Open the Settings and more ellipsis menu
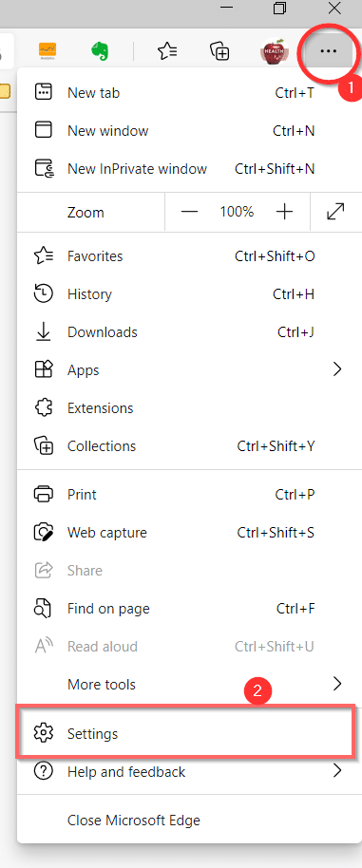362x868 pixels. point(328,51)
